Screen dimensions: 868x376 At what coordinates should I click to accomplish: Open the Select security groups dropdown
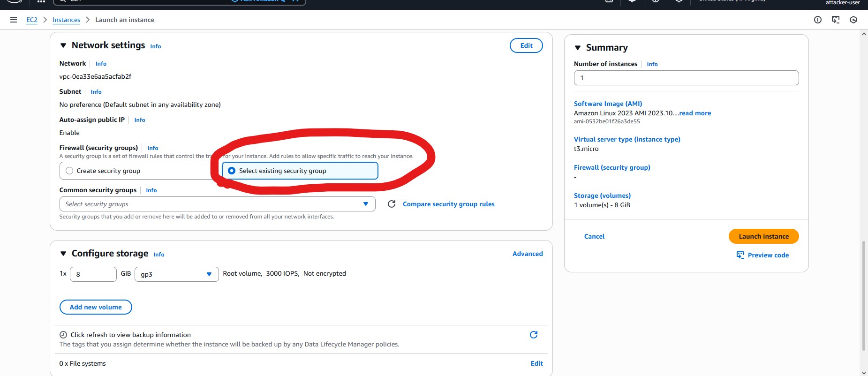tap(217, 204)
